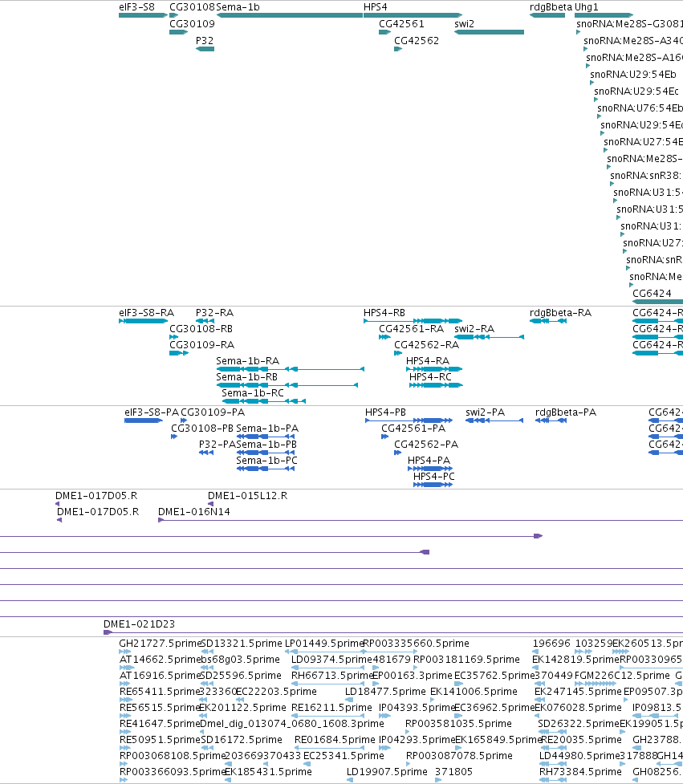This screenshot has height=784, width=683.
Task: Click the HPS4 gene label
Action: [375, 7]
